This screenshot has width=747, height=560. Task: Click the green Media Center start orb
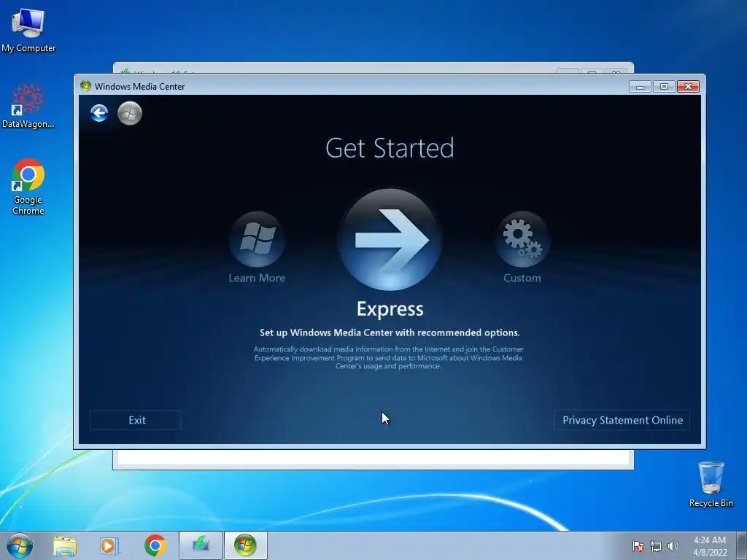[130, 113]
